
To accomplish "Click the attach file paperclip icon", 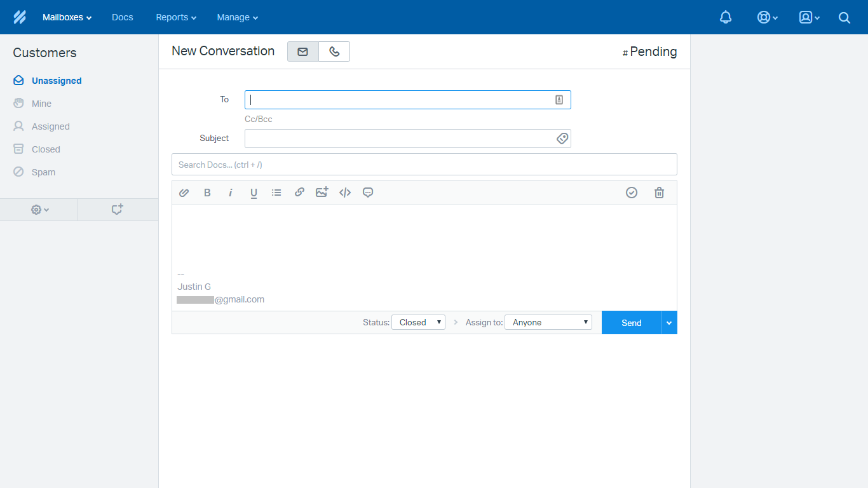I will point(184,193).
